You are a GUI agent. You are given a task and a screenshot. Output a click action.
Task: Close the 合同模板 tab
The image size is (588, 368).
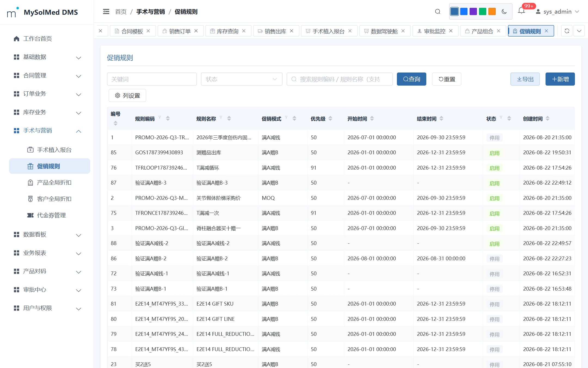148,31
